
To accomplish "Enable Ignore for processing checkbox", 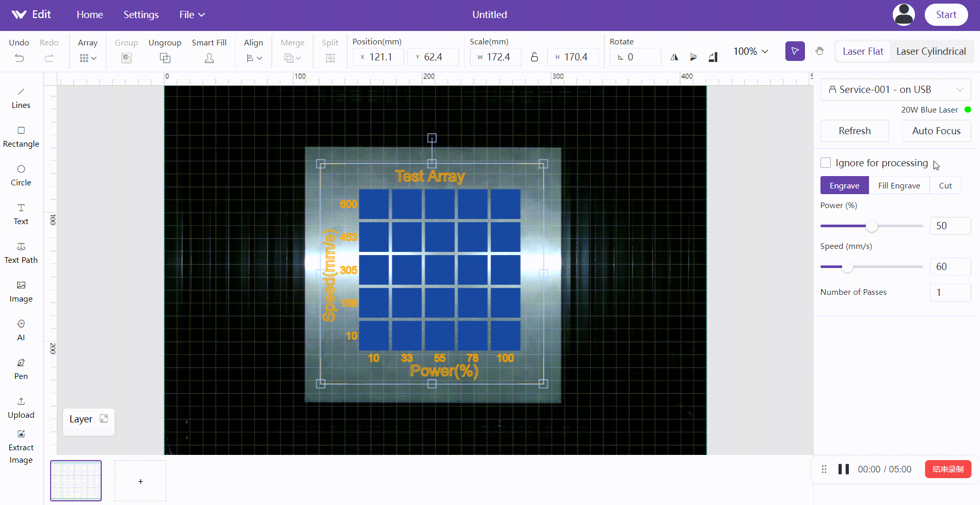I will pos(826,163).
